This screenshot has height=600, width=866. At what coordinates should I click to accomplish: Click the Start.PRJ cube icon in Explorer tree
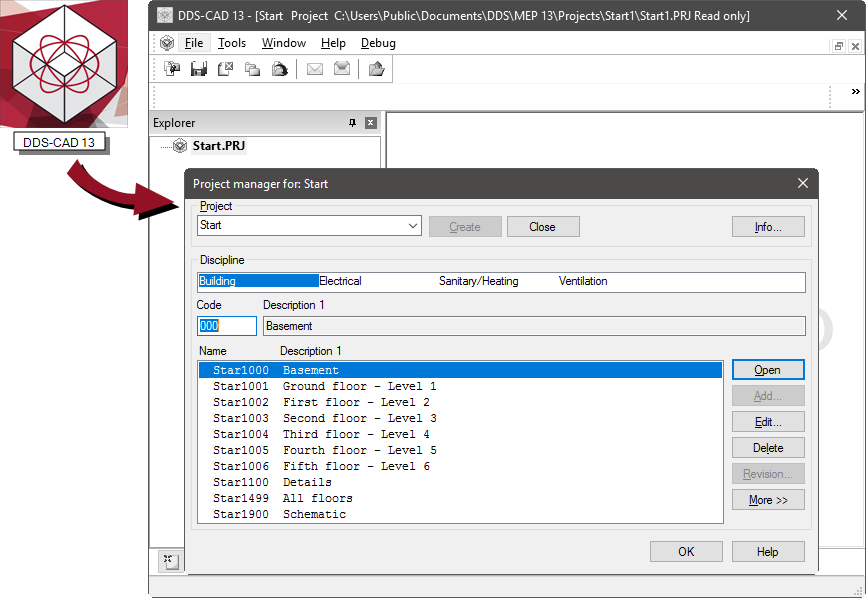[180, 146]
